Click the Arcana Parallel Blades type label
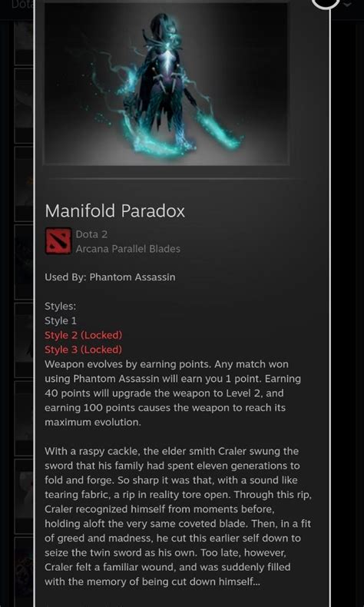The image size is (364, 607). pyautogui.click(x=128, y=249)
